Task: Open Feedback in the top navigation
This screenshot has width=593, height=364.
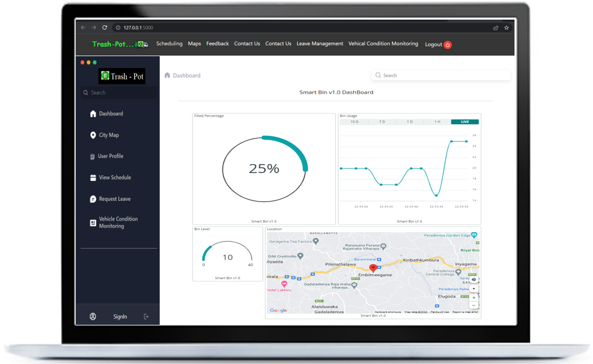Action: (217, 44)
